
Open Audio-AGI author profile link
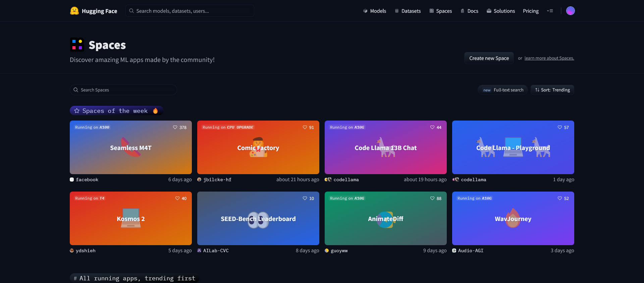click(471, 251)
